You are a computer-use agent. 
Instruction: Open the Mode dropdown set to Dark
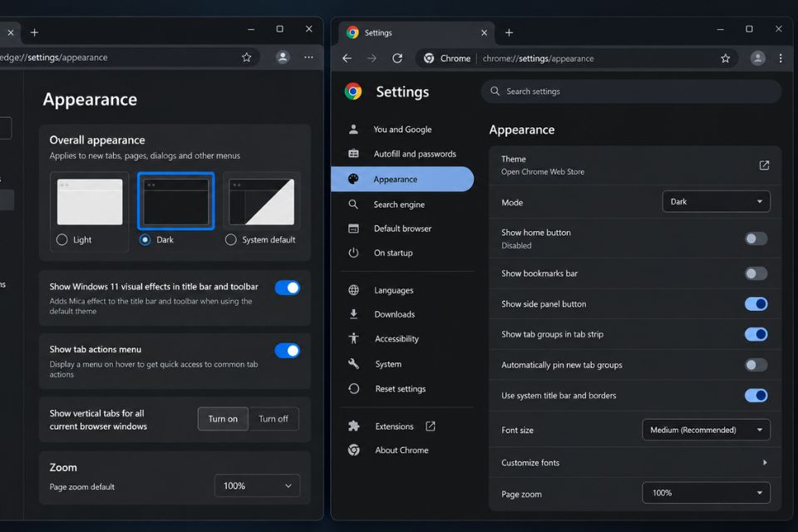716,202
